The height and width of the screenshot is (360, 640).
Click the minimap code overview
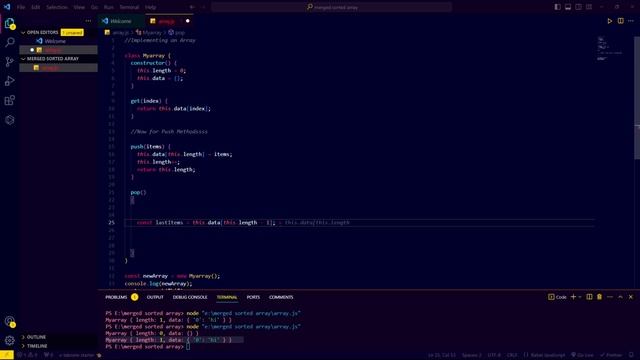(x=611, y=48)
